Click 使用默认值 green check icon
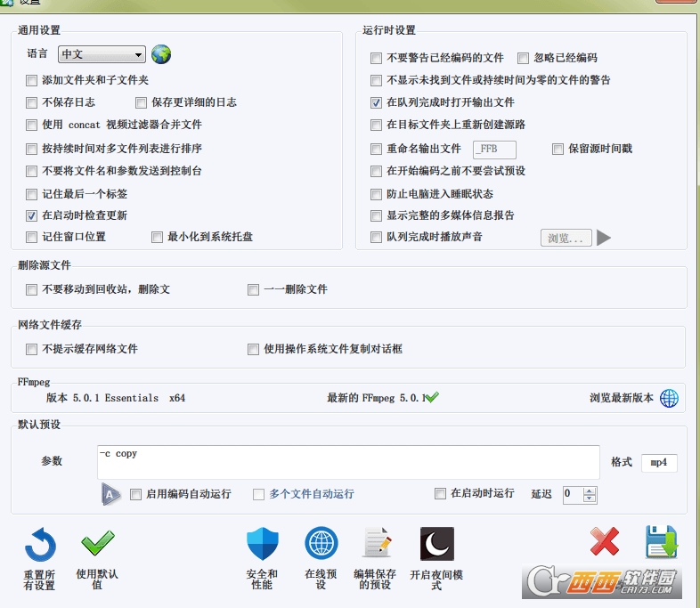The height and width of the screenshot is (608, 700). tap(97, 542)
